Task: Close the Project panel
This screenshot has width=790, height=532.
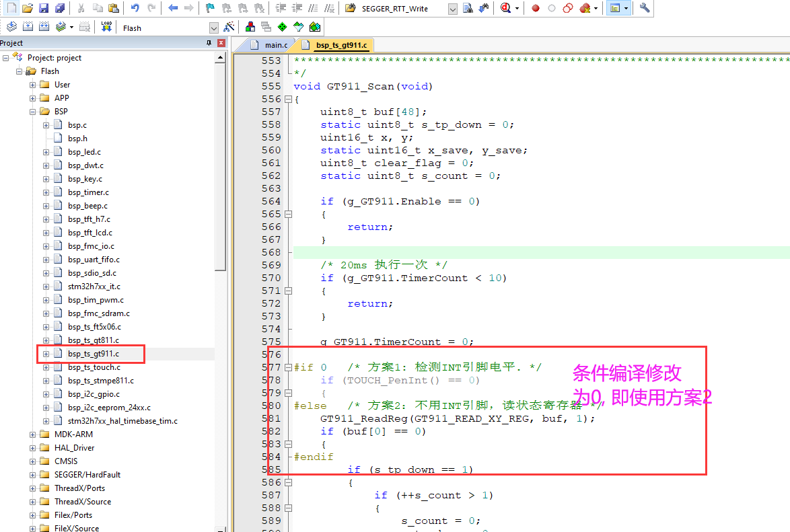Action: (x=221, y=43)
